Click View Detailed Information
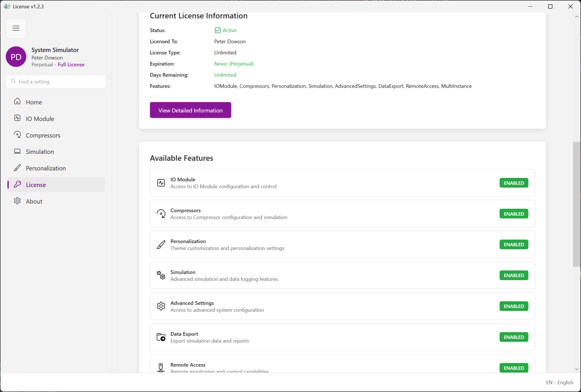This screenshot has height=392, width=581. point(190,110)
